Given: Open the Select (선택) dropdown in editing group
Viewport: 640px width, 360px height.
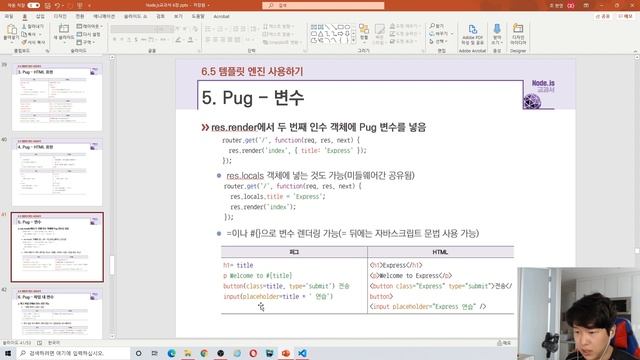Looking at the screenshot, I should [438, 42].
